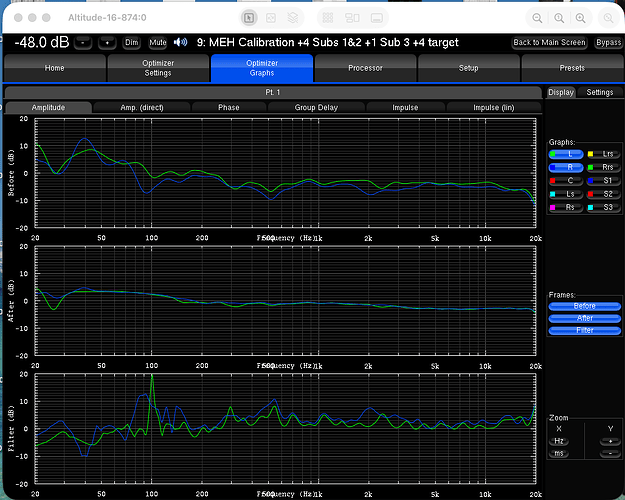Toggle the S1 subwoofer graph
The width and height of the screenshot is (625, 500).
coord(602,181)
